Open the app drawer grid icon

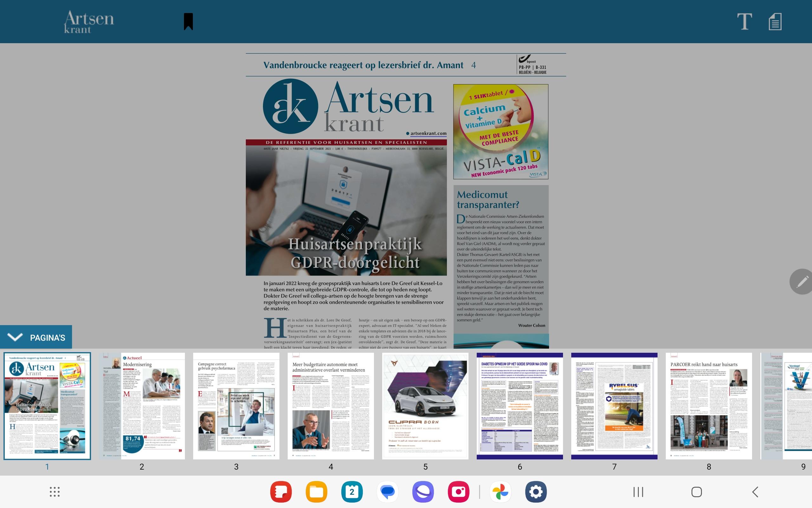(x=55, y=492)
